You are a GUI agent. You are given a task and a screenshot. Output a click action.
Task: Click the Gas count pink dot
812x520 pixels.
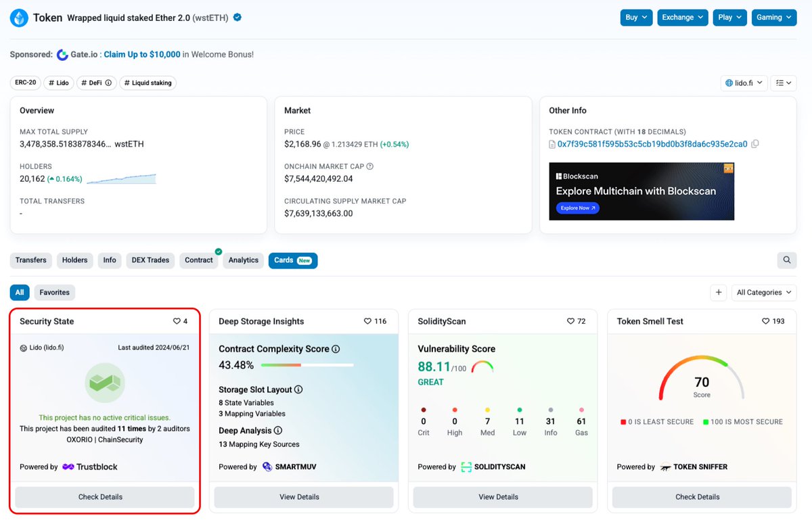pyautogui.click(x=581, y=410)
